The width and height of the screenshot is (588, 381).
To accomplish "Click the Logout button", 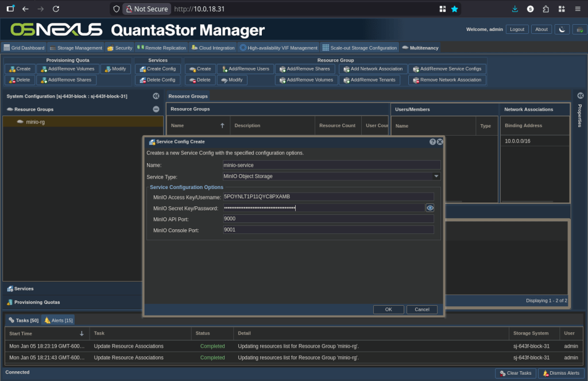I will pos(517,29).
